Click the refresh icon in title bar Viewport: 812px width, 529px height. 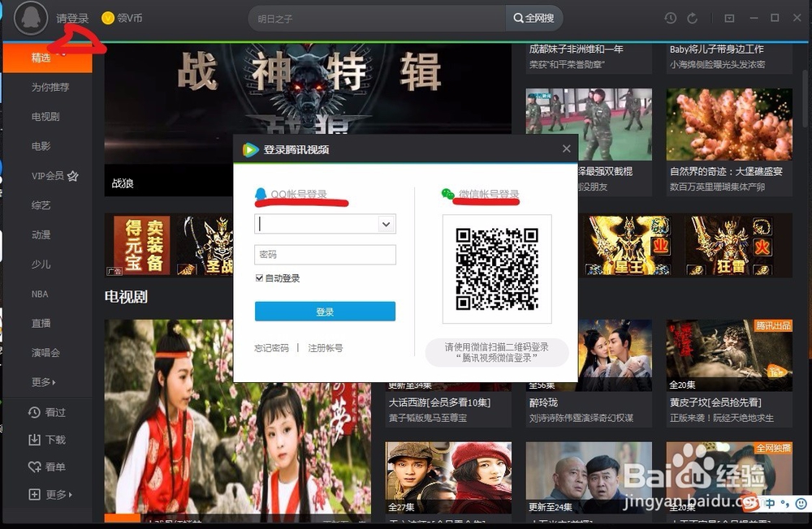pos(693,18)
